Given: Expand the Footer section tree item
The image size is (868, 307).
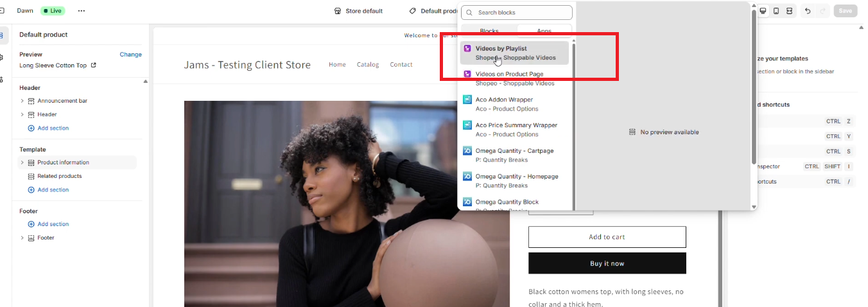Looking at the screenshot, I should point(22,238).
